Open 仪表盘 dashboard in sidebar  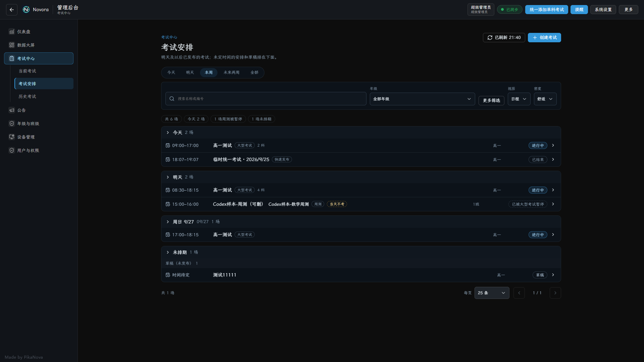tap(39, 32)
